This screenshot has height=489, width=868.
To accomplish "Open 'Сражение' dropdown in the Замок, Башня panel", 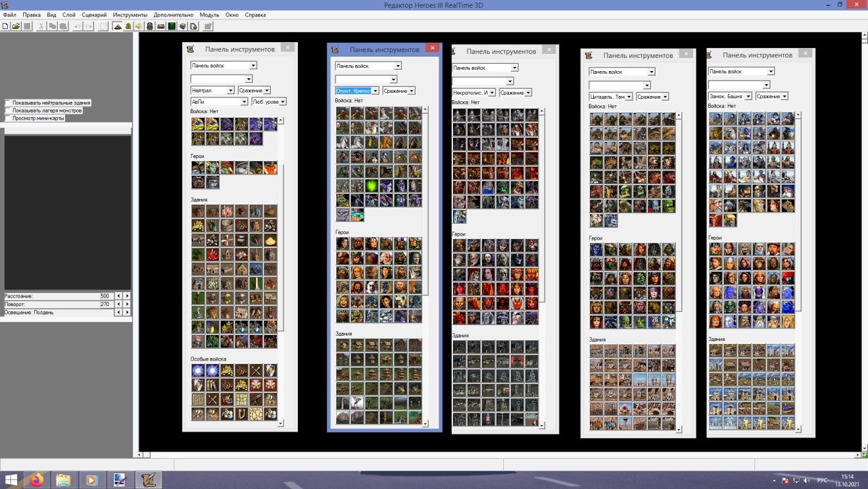I will 772,96.
